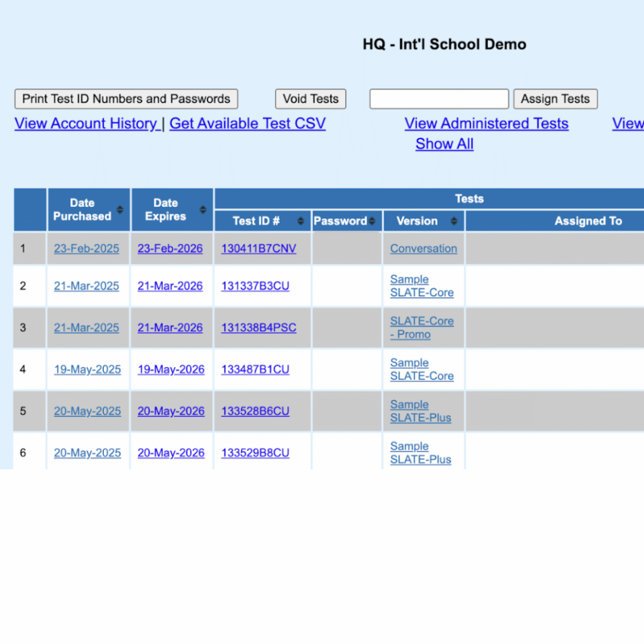The height and width of the screenshot is (644, 644).
Task: Click the Date Expires sort arrows
Action: coord(203,210)
